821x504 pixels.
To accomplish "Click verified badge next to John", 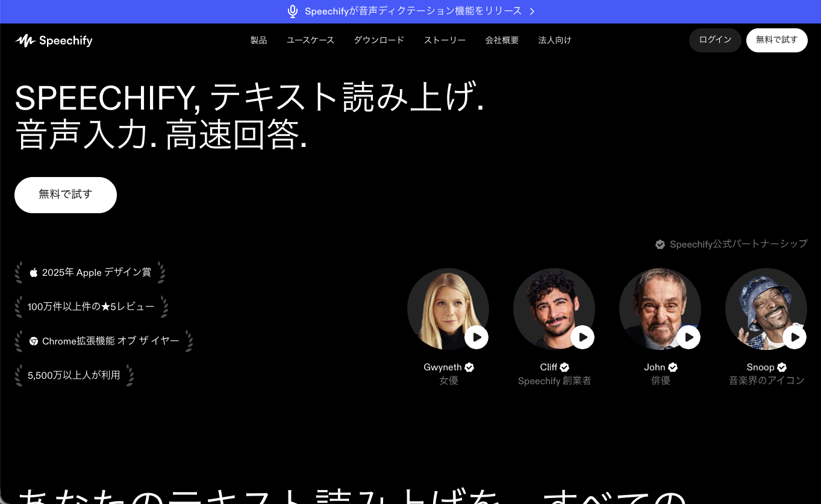I will (x=673, y=367).
